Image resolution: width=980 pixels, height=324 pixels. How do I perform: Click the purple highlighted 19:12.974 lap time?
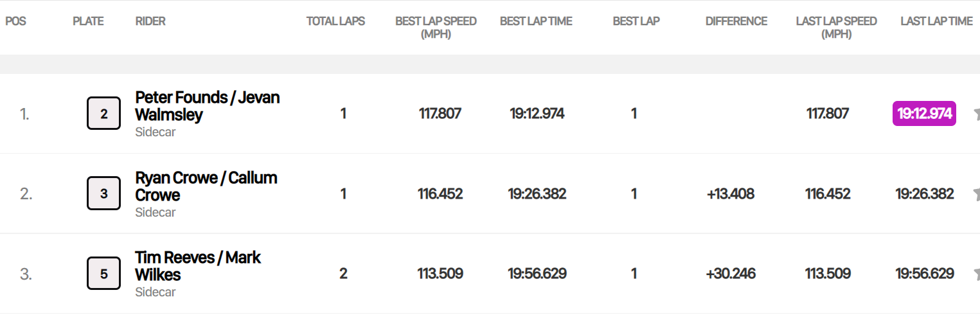point(924,114)
